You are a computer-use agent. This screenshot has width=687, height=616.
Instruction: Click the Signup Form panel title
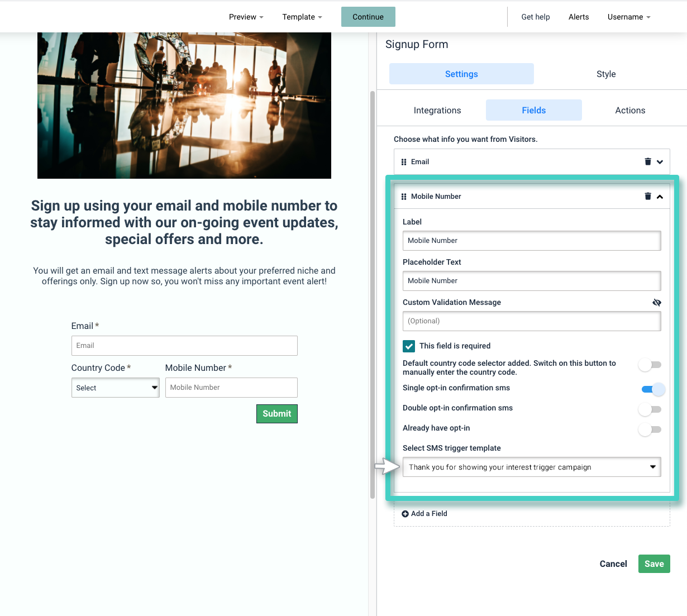(417, 44)
